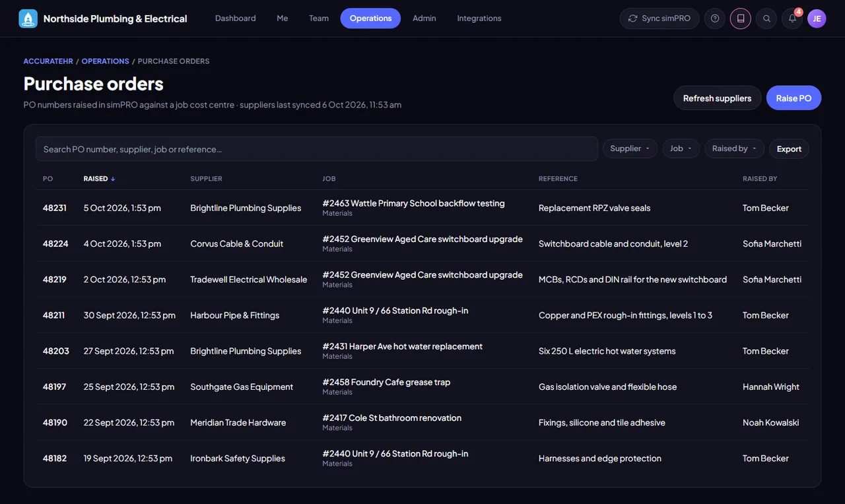The width and height of the screenshot is (845, 504).
Task: Click reference Harnesses and edge protection
Action: (x=599, y=458)
